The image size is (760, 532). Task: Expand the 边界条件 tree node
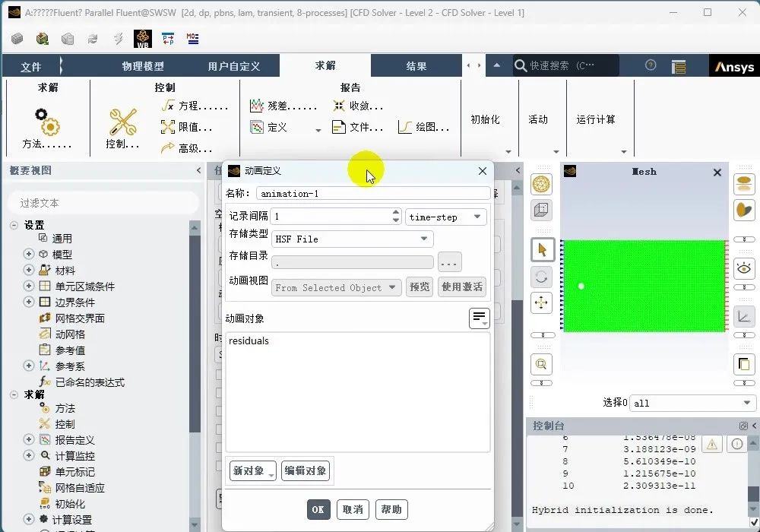point(29,302)
